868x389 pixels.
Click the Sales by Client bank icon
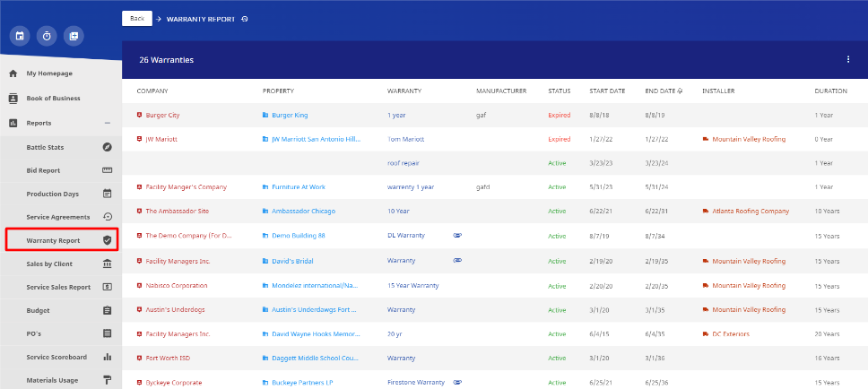click(x=108, y=264)
